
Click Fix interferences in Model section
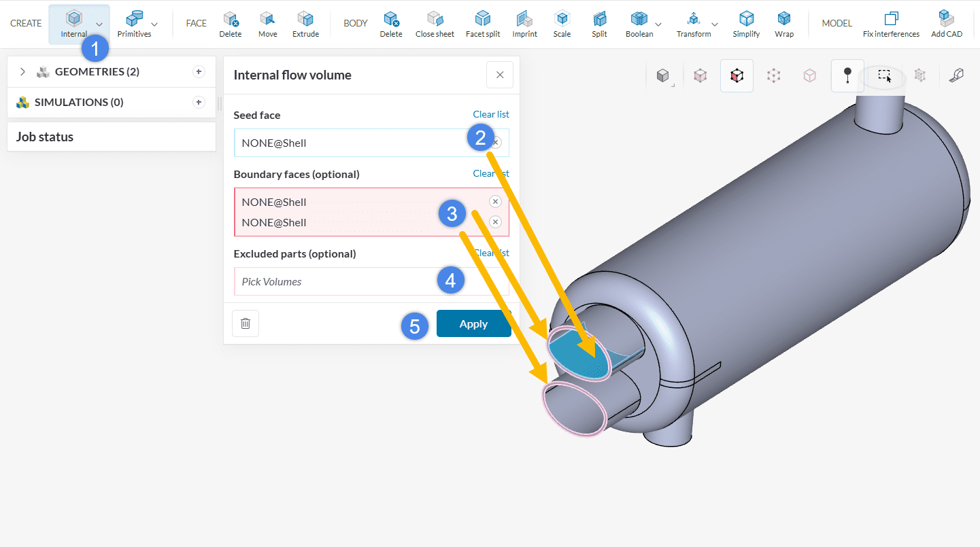(891, 24)
